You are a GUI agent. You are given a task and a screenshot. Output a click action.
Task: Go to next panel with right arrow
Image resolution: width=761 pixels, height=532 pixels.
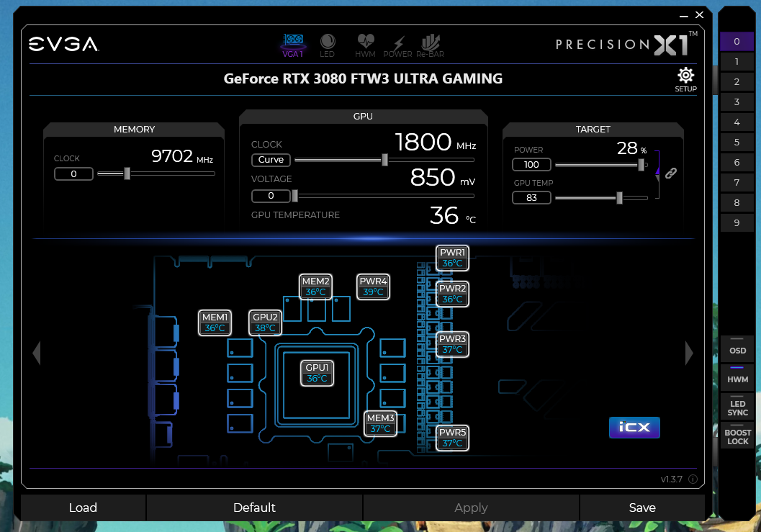(689, 353)
